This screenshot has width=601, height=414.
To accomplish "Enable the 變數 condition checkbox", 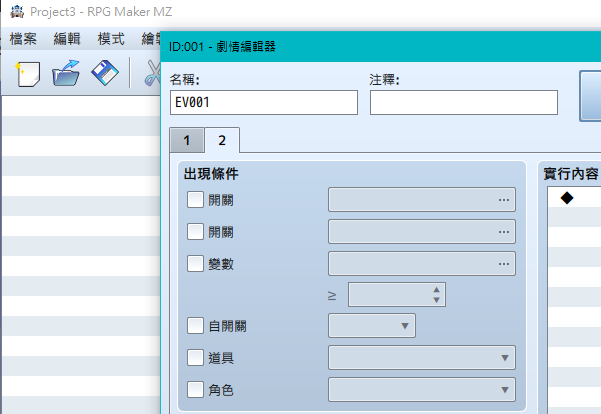I will 195,264.
